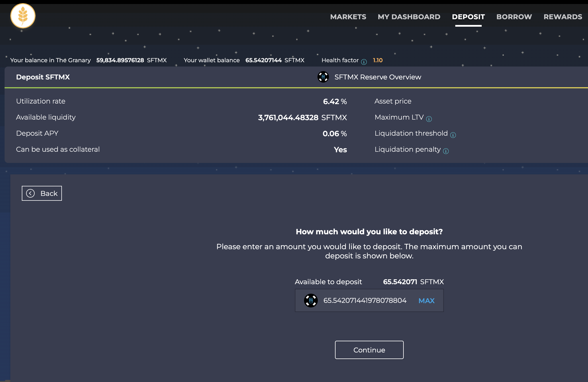The image size is (588, 382).
Task: Click the Back button
Action: click(x=42, y=193)
